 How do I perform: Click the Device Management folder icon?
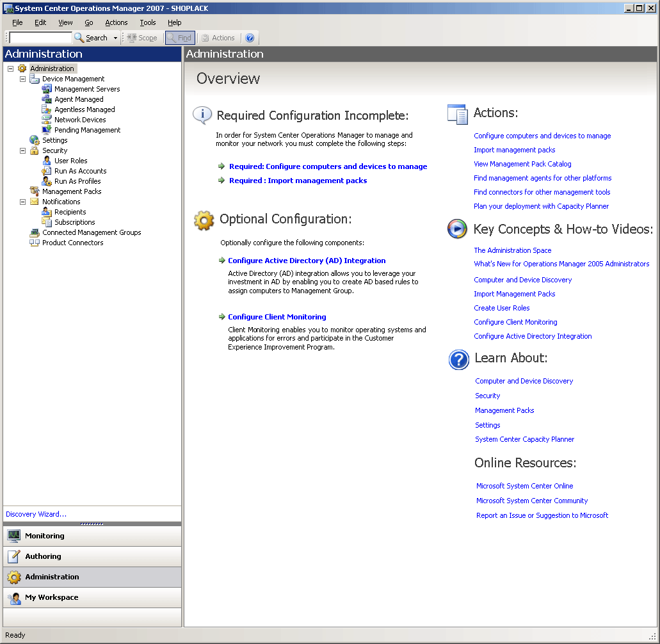pos(34,79)
